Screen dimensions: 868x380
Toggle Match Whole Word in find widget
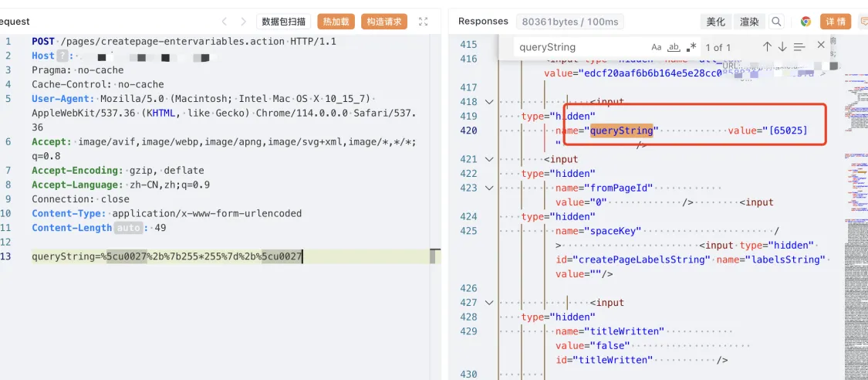tap(674, 47)
